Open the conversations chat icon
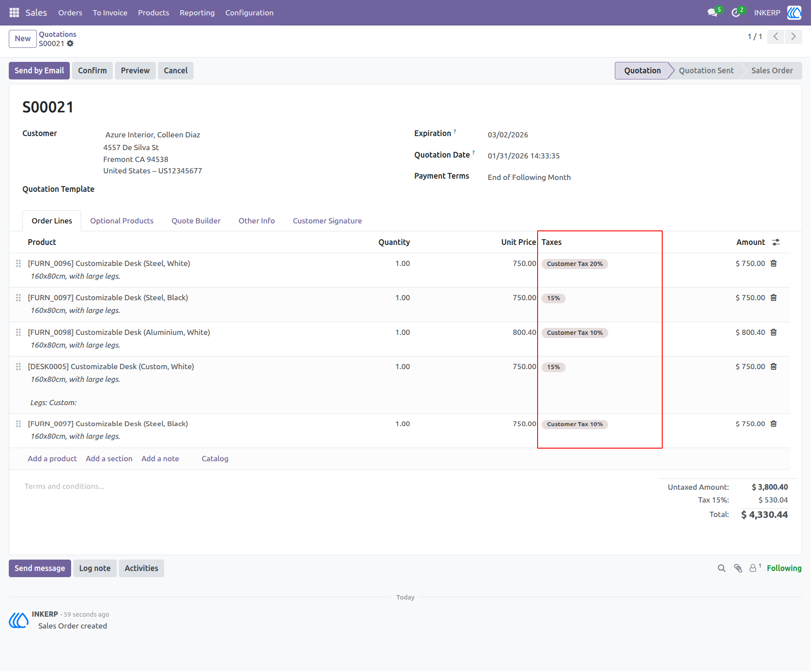 [712, 13]
